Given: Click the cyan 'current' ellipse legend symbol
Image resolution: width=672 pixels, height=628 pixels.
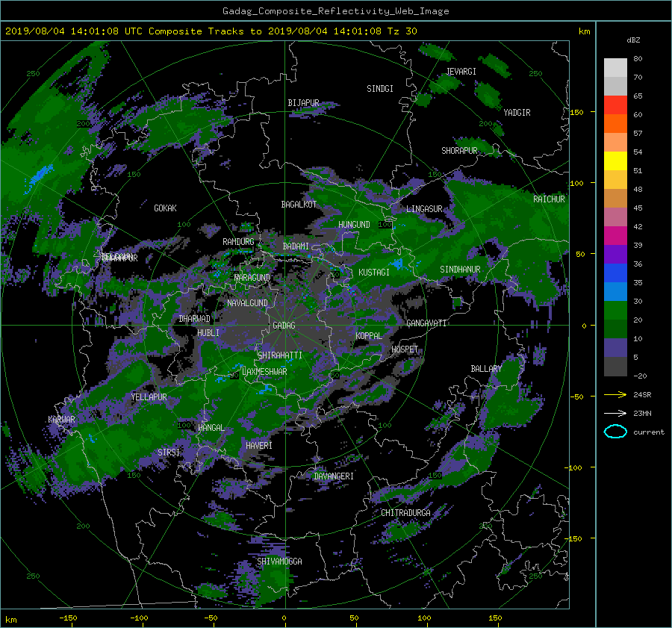Looking at the screenshot, I should pos(615,432).
